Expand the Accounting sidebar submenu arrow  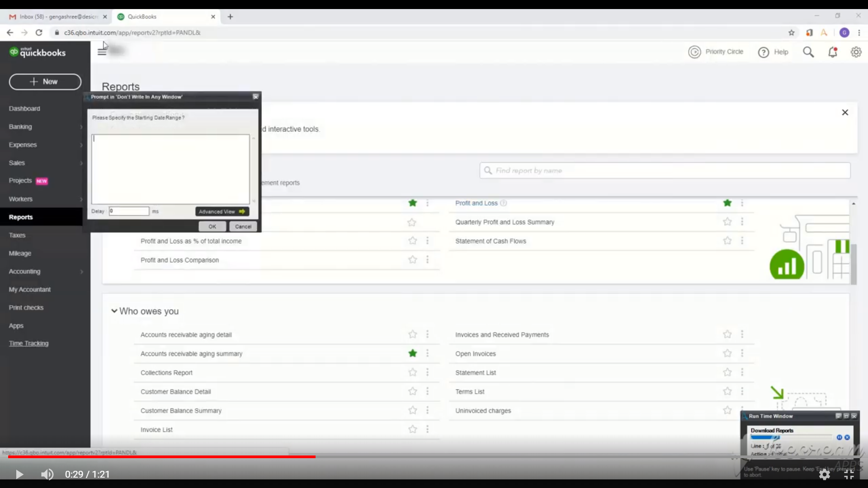pyautogui.click(x=81, y=272)
